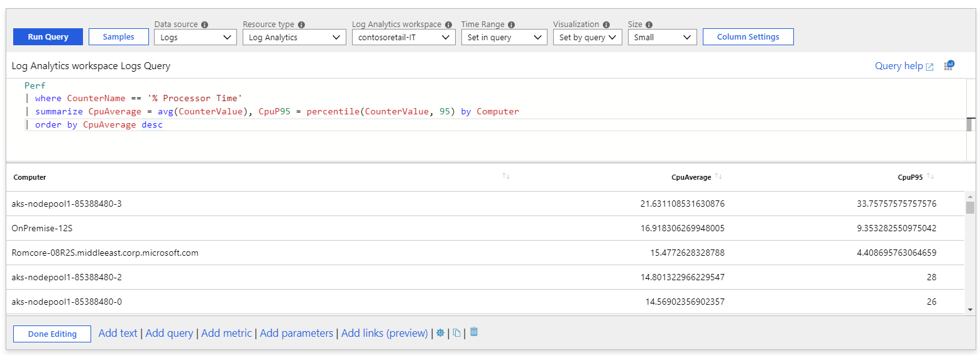Image resolution: width=980 pixels, height=355 pixels.
Task: Remove this item with trash icon
Action: click(x=474, y=332)
